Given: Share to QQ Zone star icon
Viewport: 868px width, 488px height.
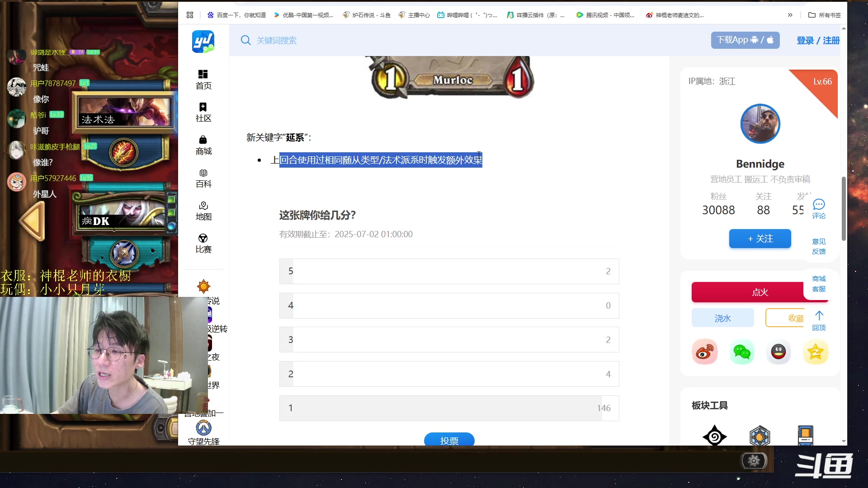Looking at the screenshot, I should (x=815, y=352).
